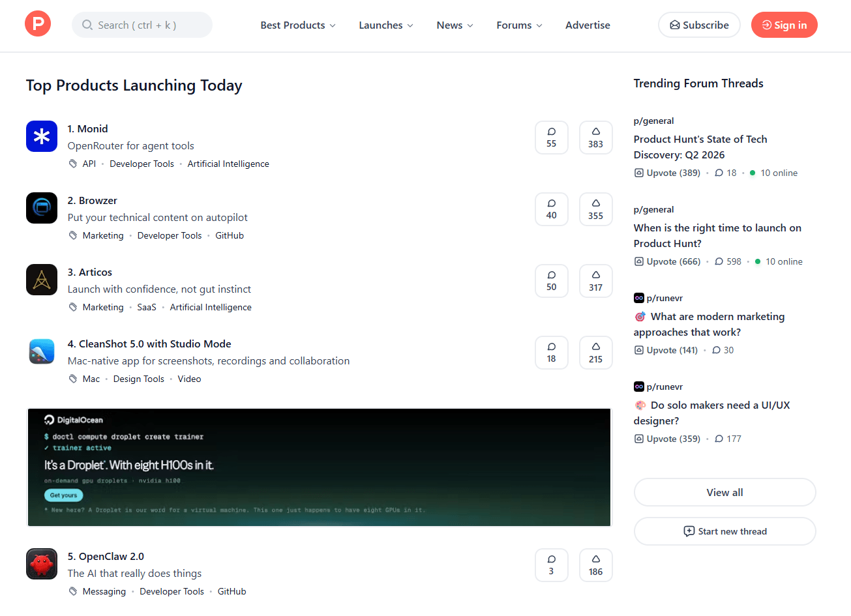
Task: Open the '1. Monid' product title
Action: (88, 128)
